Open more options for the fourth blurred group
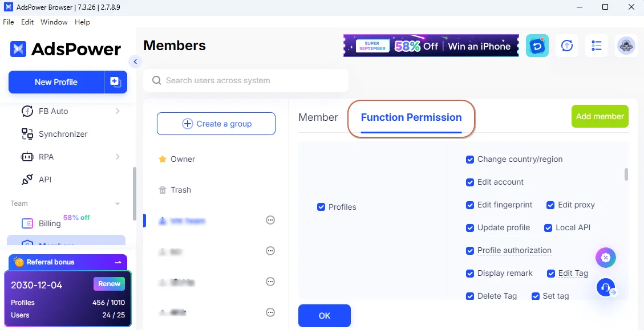 point(270,312)
